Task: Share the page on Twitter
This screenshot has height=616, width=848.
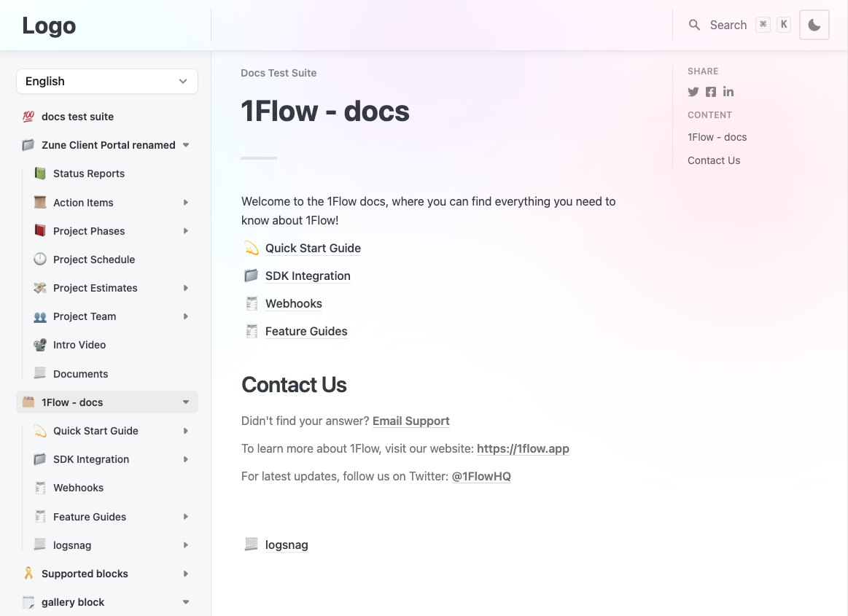Action: coord(693,92)
